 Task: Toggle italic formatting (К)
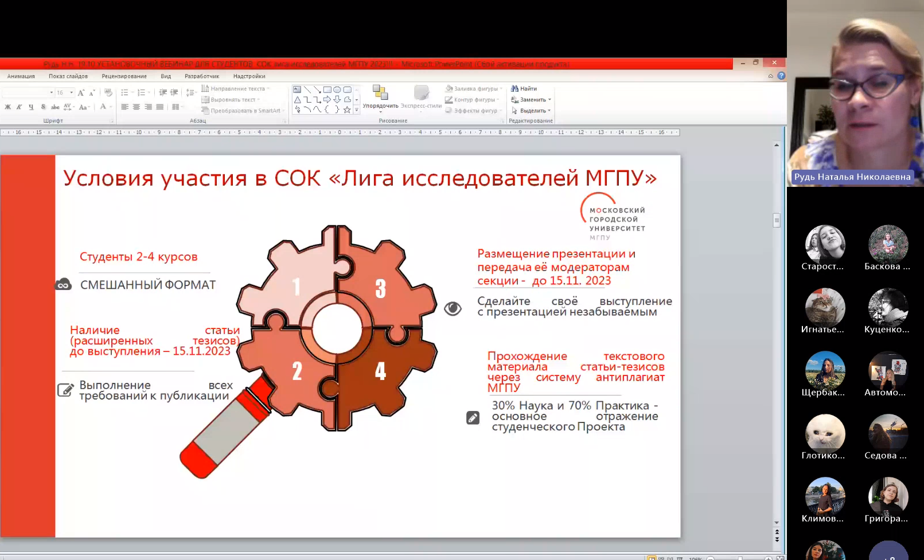pos(19,107)
